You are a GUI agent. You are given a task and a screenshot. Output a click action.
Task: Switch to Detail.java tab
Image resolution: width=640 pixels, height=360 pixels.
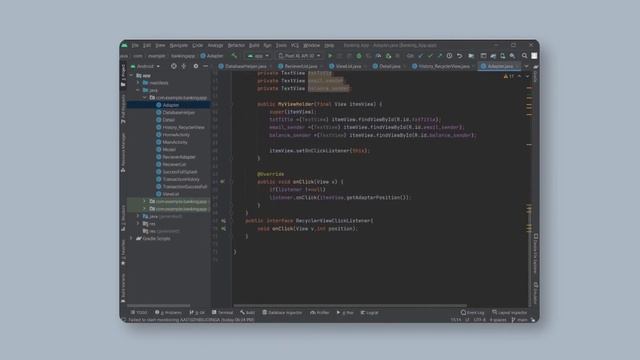[x=389, y=66]
